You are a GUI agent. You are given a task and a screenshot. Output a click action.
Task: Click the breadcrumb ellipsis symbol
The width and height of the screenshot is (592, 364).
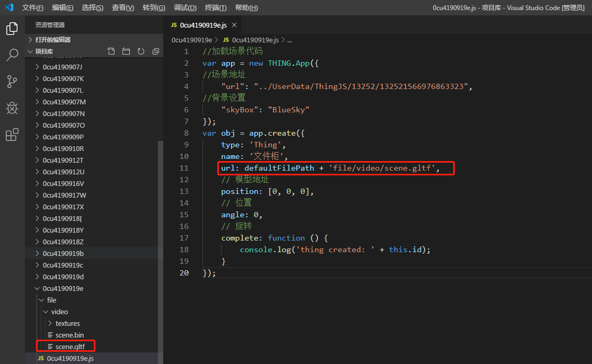tap(289, 40)
